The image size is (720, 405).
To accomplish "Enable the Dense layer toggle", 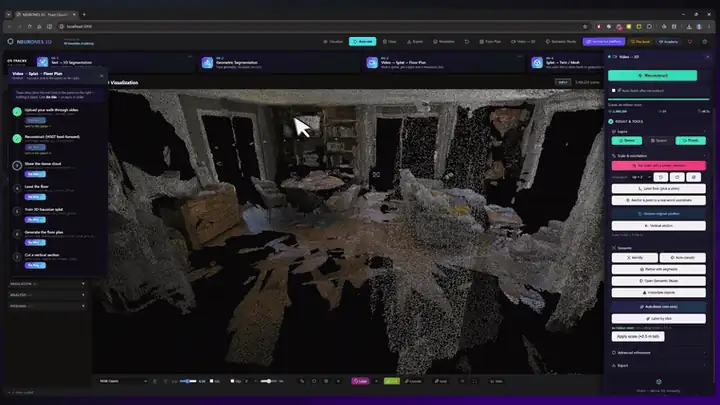I will click(x=626, y=141).
